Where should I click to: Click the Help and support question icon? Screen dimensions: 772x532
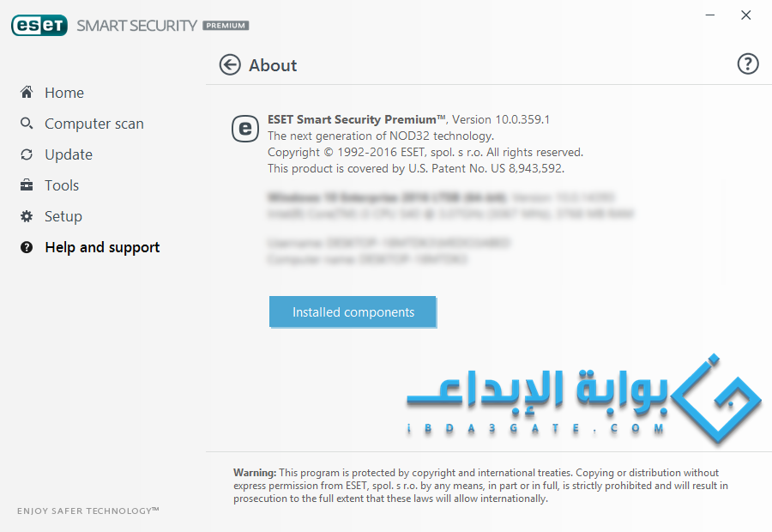point(27,247)
